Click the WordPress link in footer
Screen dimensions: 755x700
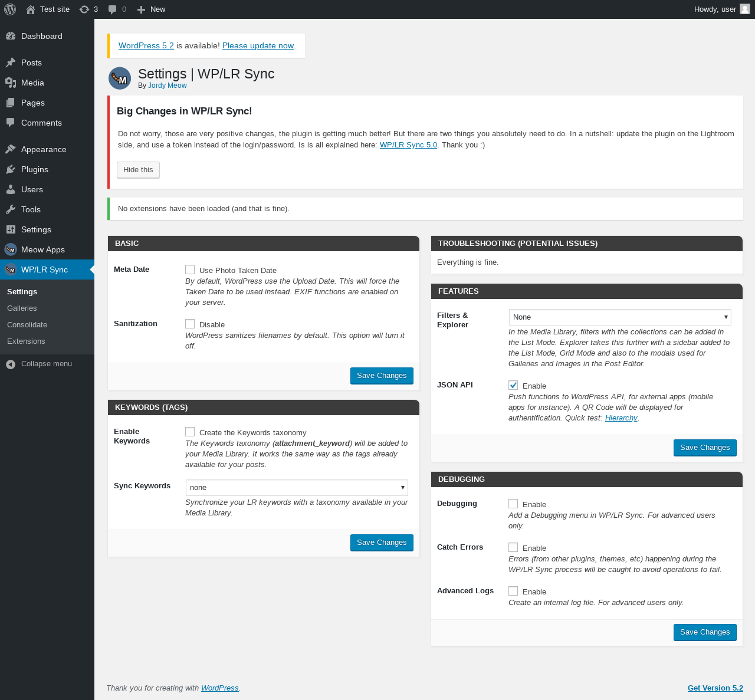pyautogui.click(x=220, y=688)
